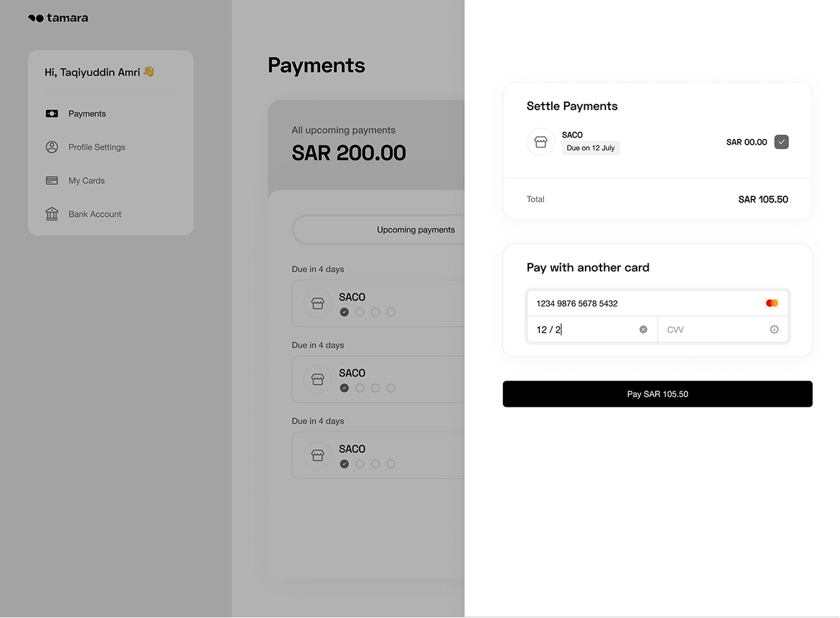Click the Mastercard logo in card field
Screen dimensions: 840x618
[771, 303]
